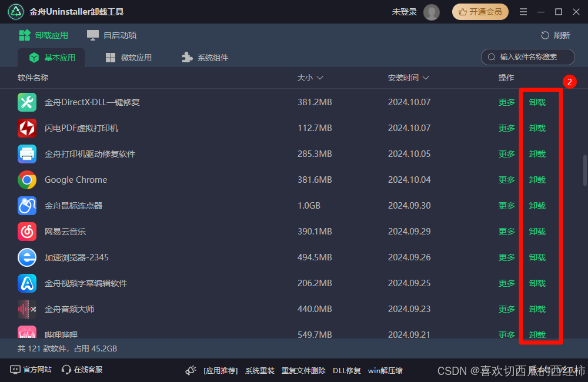Image resolution: width=588 pixels, height=382 pixels.
Task: Open 更多 for 金舟打印机驱动修复软件
Action: (507, 154)
